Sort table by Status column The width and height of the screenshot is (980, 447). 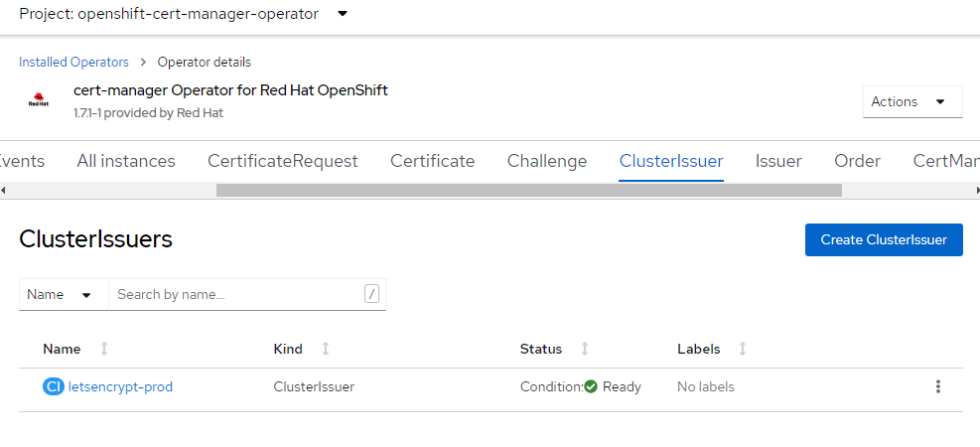tap(584, 349)
